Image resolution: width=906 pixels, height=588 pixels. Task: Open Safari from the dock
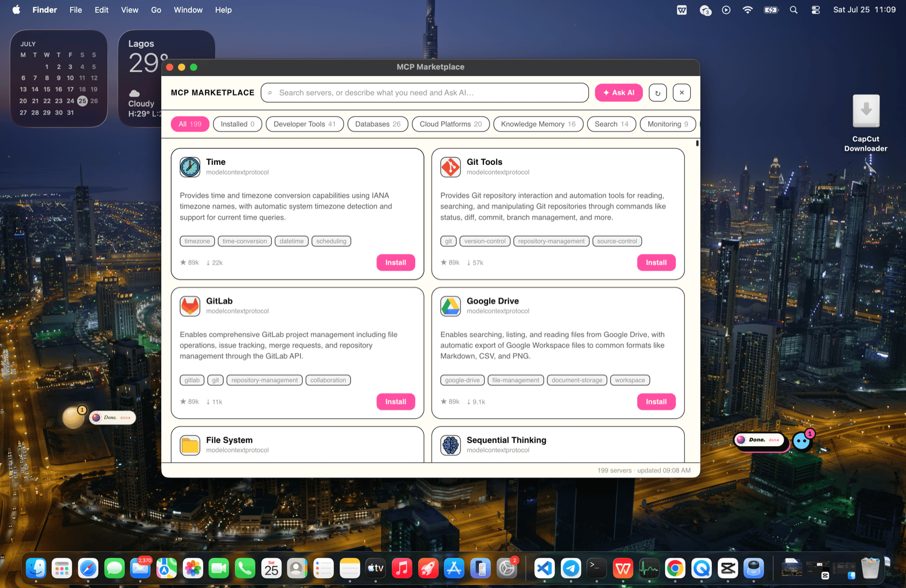tap(88, 568)
